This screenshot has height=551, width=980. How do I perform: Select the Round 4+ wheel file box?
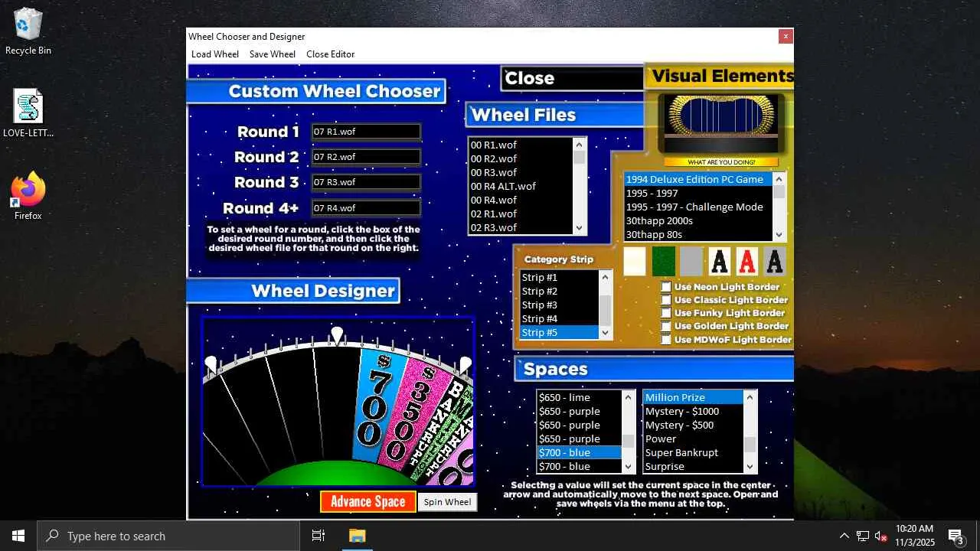(366, 208)
